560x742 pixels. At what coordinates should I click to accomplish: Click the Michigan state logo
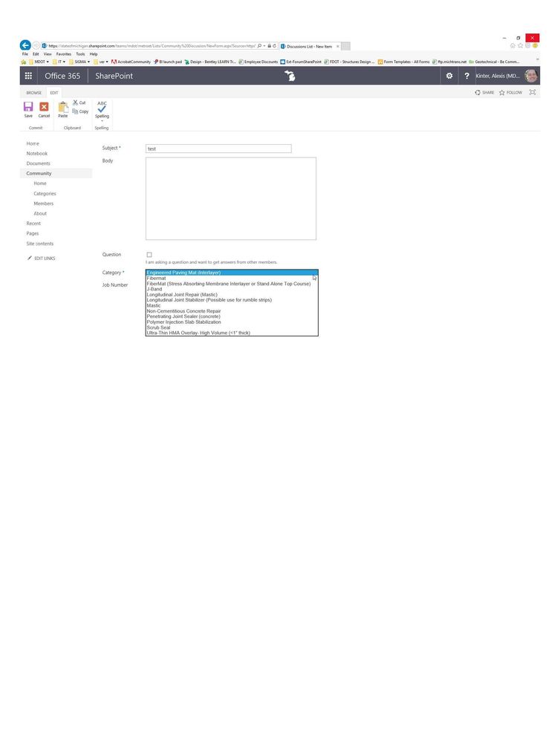click(290, 76)
